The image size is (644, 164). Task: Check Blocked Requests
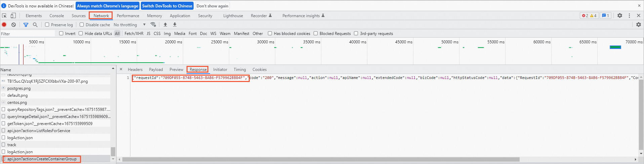[x=316, y=33]
